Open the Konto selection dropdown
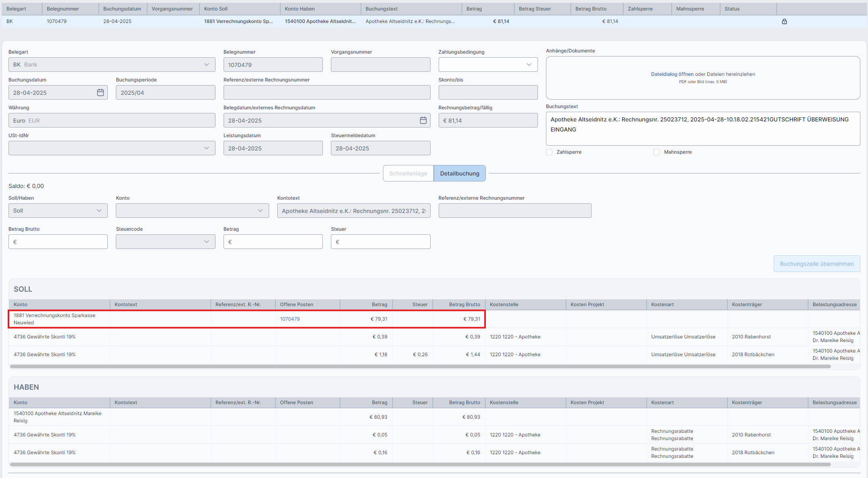This screenshot has height=478, width=868. (x=192, y=211)
